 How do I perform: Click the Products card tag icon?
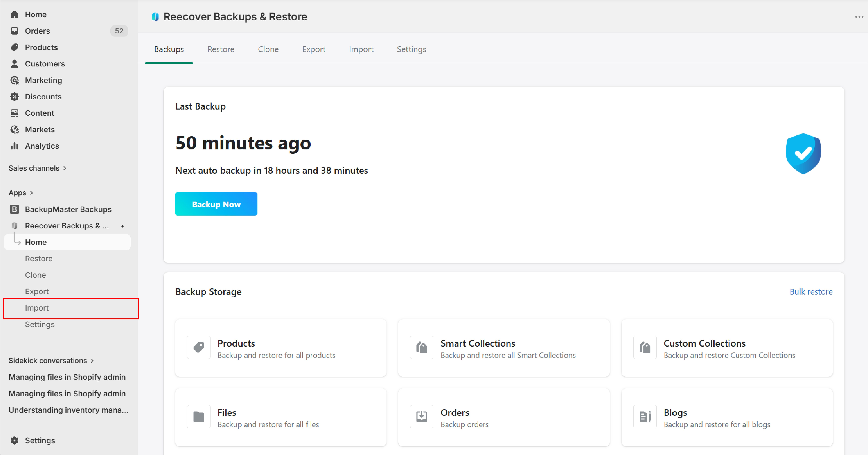click(x=199, y=347)
